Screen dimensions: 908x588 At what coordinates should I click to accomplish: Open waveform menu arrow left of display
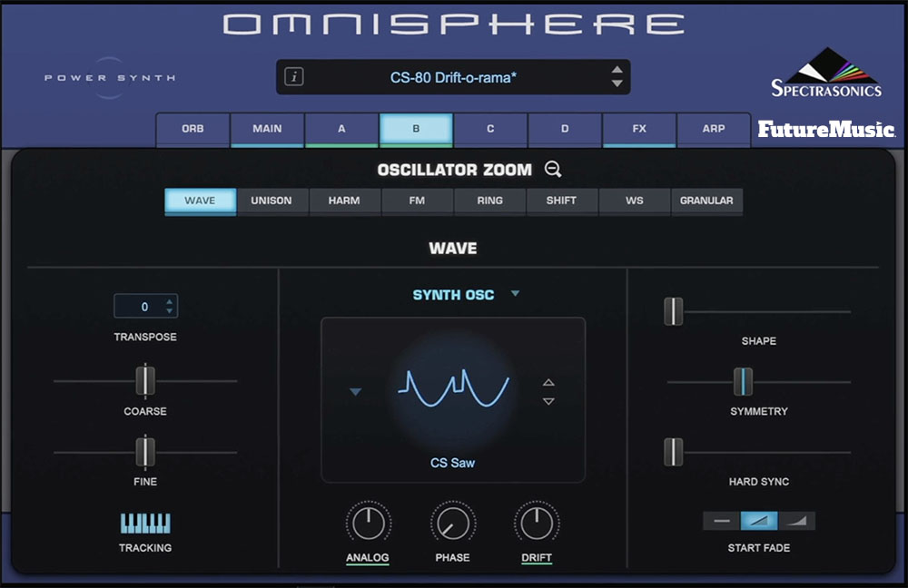[x=356, y=392]
